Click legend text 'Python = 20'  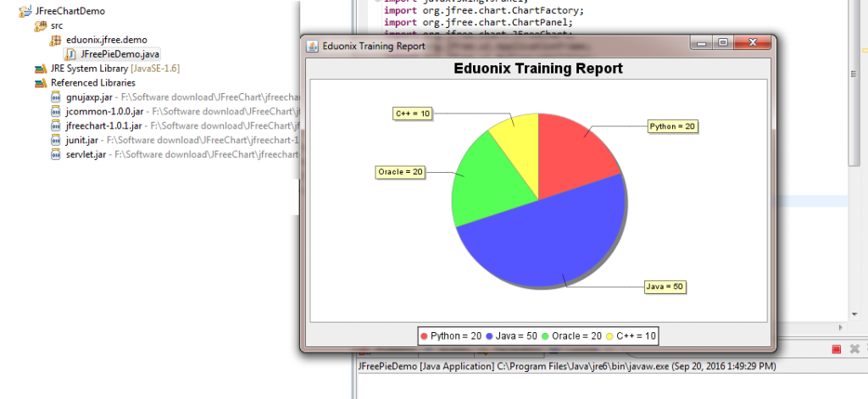456,336
